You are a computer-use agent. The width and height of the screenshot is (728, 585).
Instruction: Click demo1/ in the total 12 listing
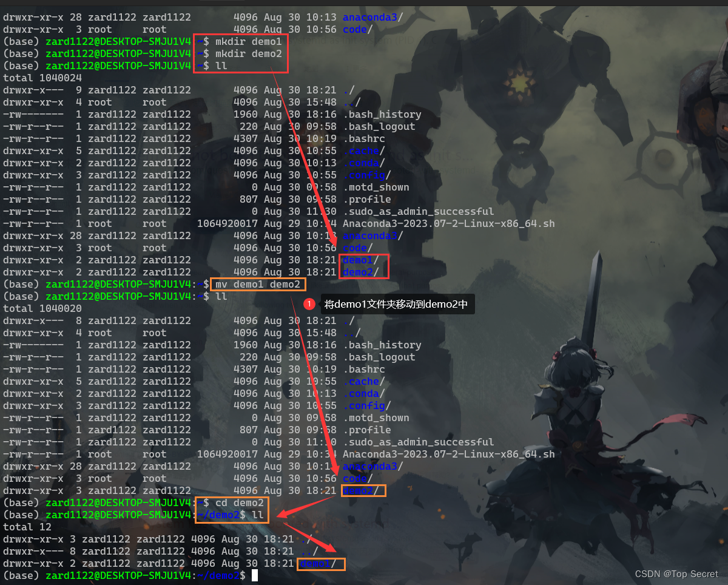click(x=318, y=563)
